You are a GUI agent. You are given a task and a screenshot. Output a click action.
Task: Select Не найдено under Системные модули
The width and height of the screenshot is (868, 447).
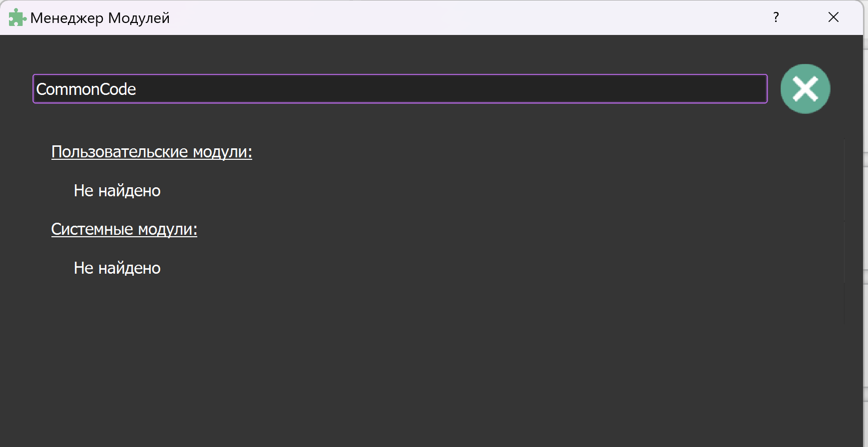(117, 268)
